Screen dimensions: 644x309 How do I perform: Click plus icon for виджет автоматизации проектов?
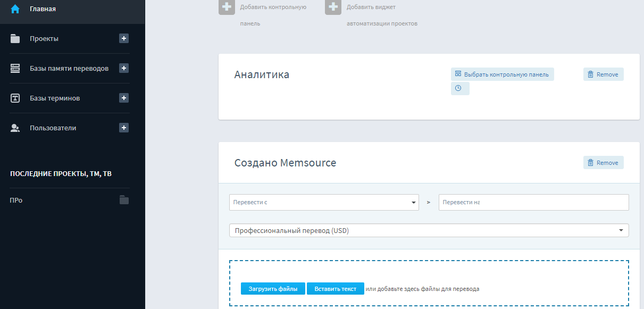click(x=333, y=7)
